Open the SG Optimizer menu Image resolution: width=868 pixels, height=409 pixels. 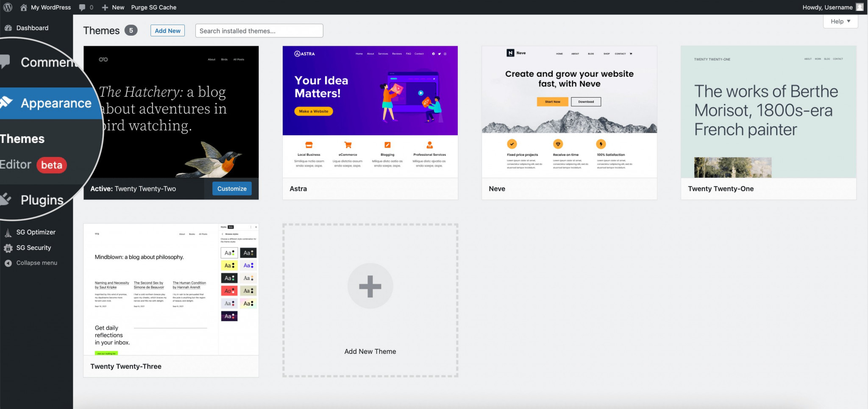pos(36,232)
